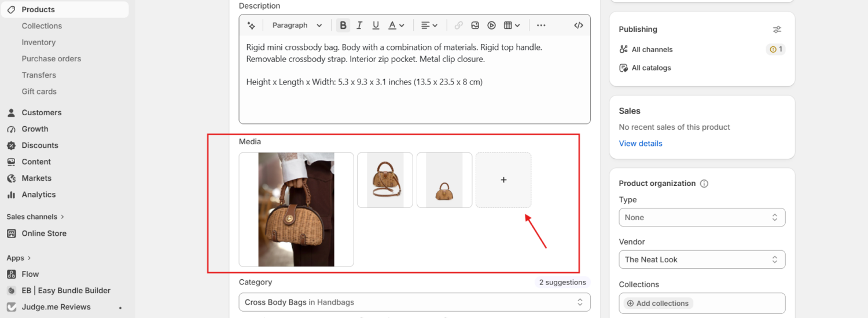
Task: Click the Discounts badge icon
Action: coord(11,145)
